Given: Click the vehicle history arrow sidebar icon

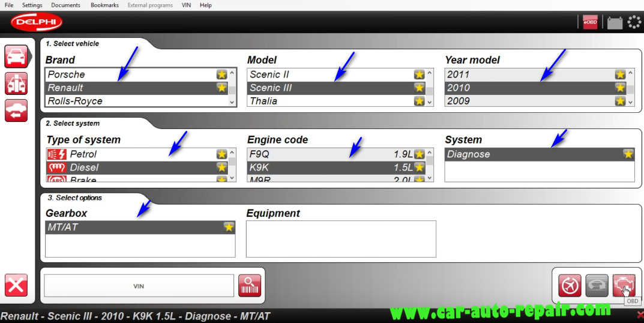Looking at the screenshot, I should click(x=16, y=110).
